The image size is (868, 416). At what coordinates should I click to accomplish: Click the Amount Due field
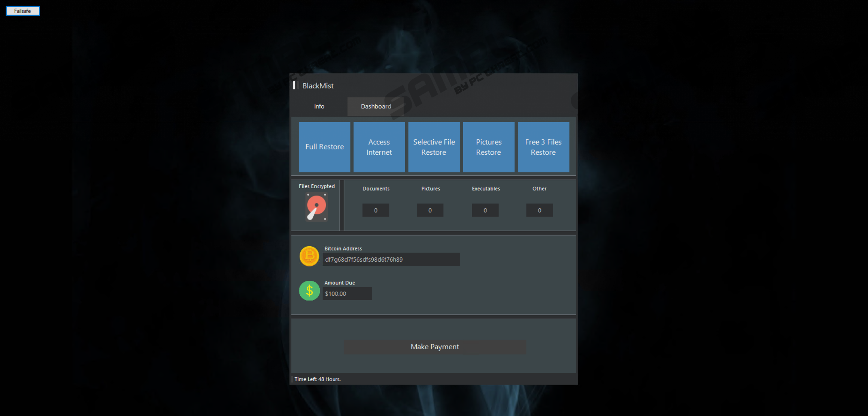347,294
